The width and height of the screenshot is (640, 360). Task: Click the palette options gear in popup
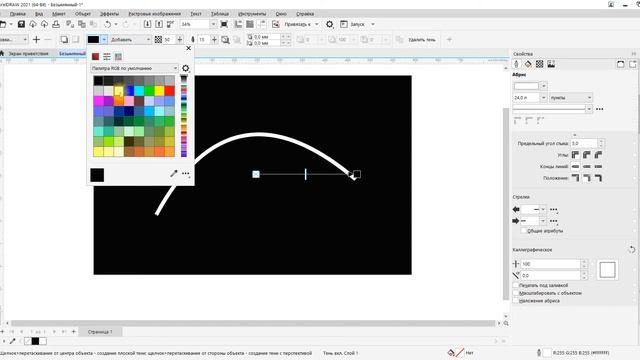(186, 68)
